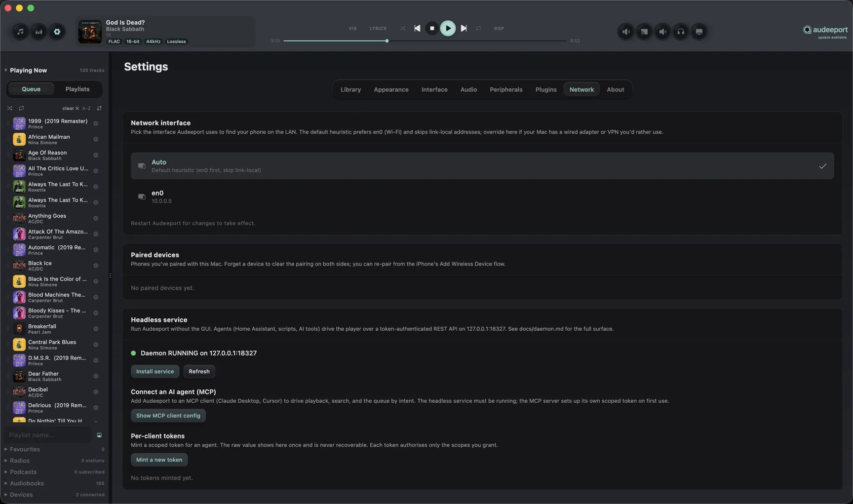This screenshot has height=504, width=853.
Task: Mint a new token
Action: pos(159,460)
